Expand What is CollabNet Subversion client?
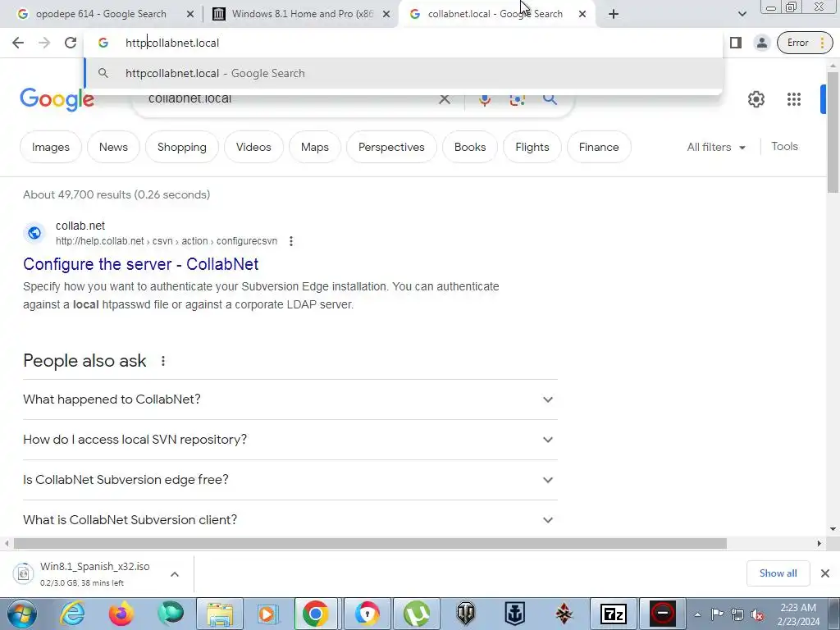 point(290,520)
